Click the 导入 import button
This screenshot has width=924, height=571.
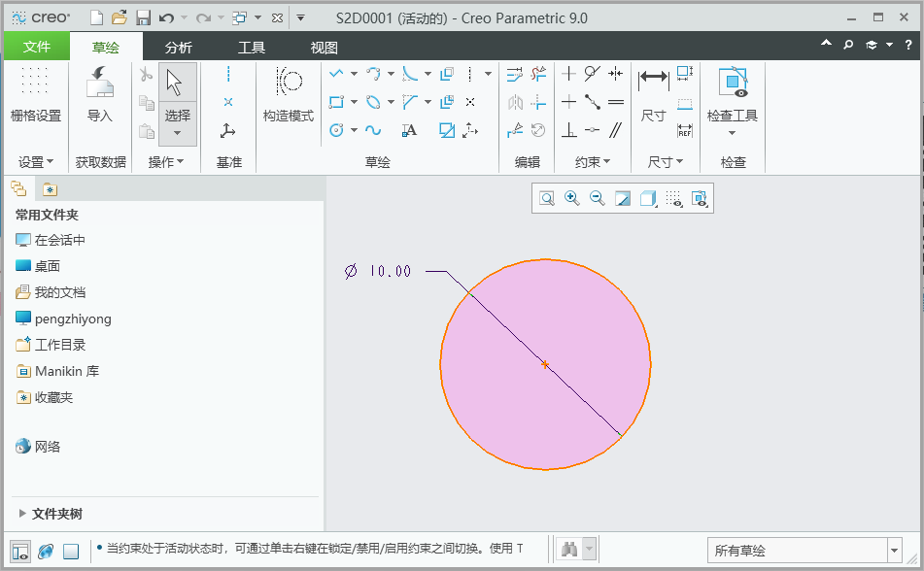(x=99, y=94)
